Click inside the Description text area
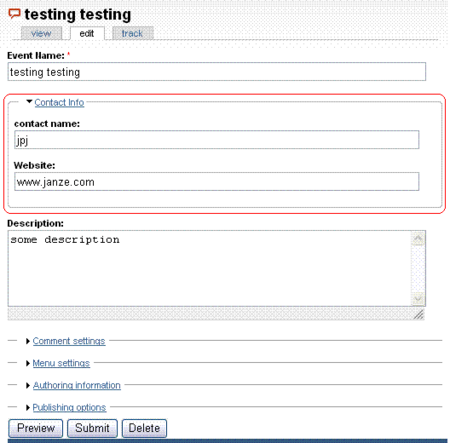Image resolution: width=450 pixels, height=443 pixels. click(210, 268)
